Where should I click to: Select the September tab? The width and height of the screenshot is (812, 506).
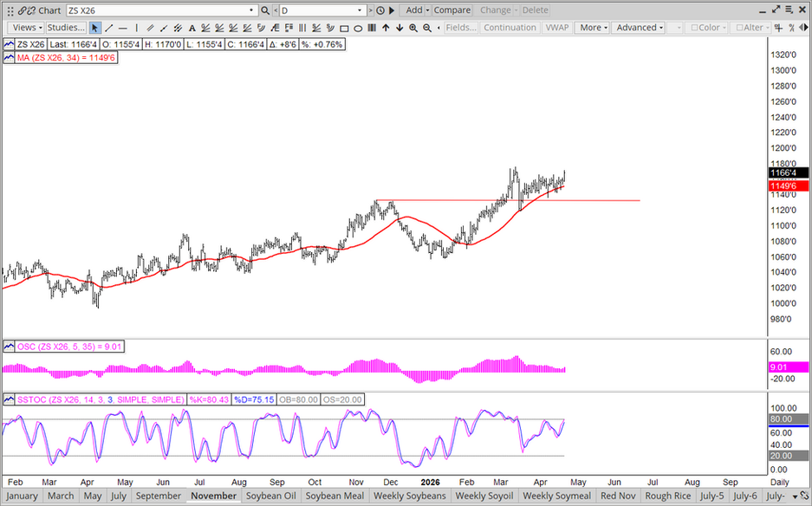pyautogui.click(x=158, y=496)
